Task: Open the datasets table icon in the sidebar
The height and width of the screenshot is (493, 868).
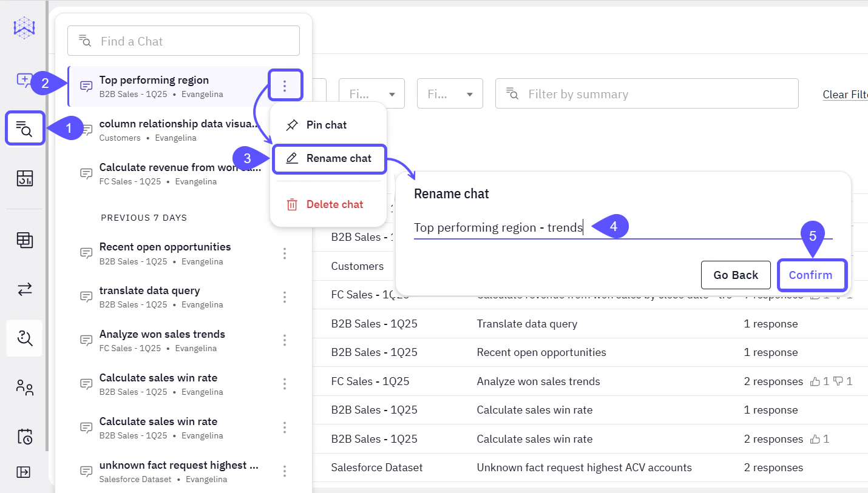Action: click(24, 240)
